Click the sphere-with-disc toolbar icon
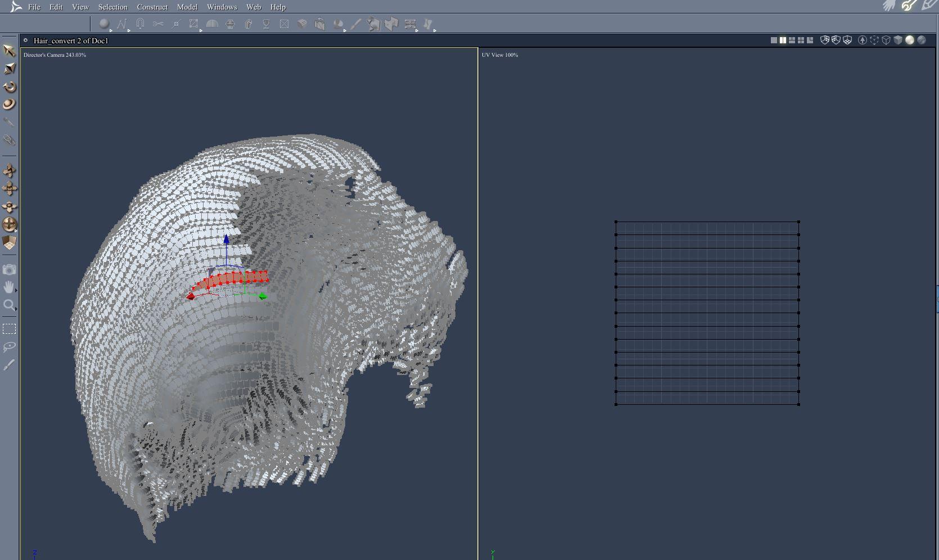The image size is (939, 560). point(338,24)
